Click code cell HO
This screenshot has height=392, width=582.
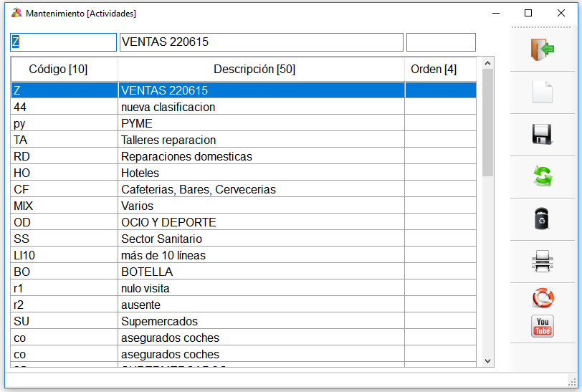coord(65,173)
